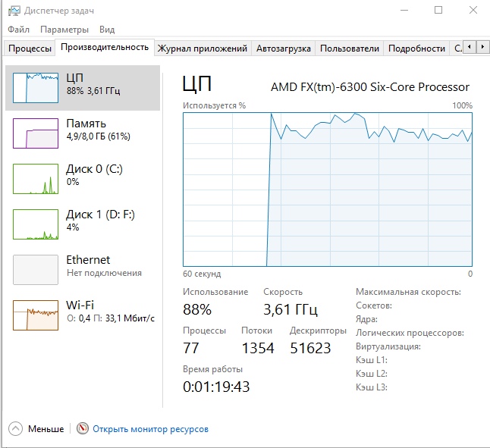Click the CPU usage graph area
The width and height of the screenshot is (490, 448).
[x=328, y=190]
